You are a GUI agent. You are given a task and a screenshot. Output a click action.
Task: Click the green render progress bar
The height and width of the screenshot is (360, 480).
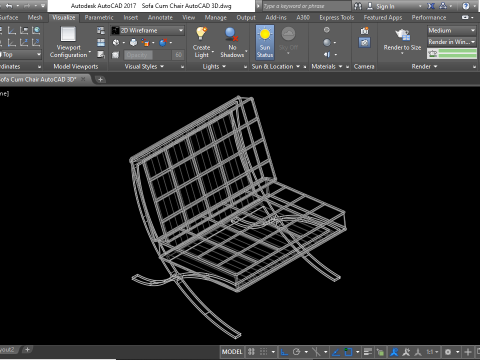[458, 53]
